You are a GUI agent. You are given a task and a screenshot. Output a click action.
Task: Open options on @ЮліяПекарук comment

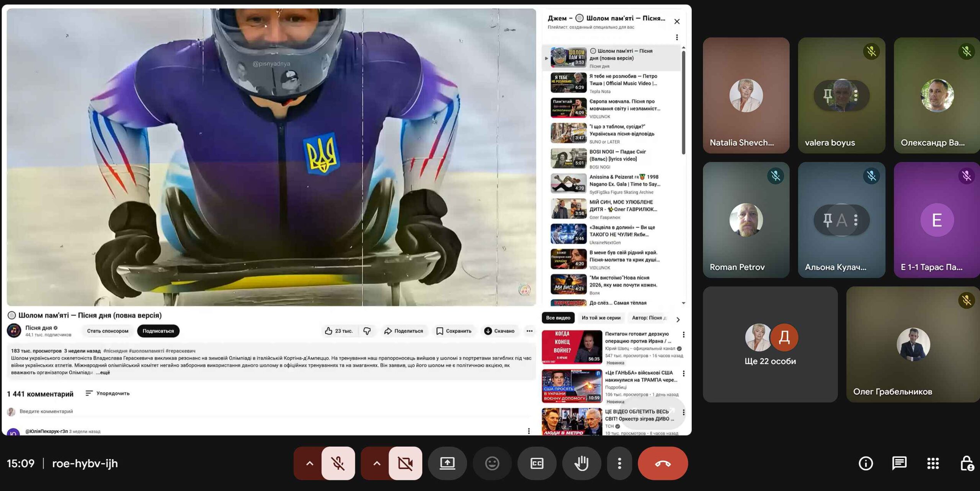529,431
